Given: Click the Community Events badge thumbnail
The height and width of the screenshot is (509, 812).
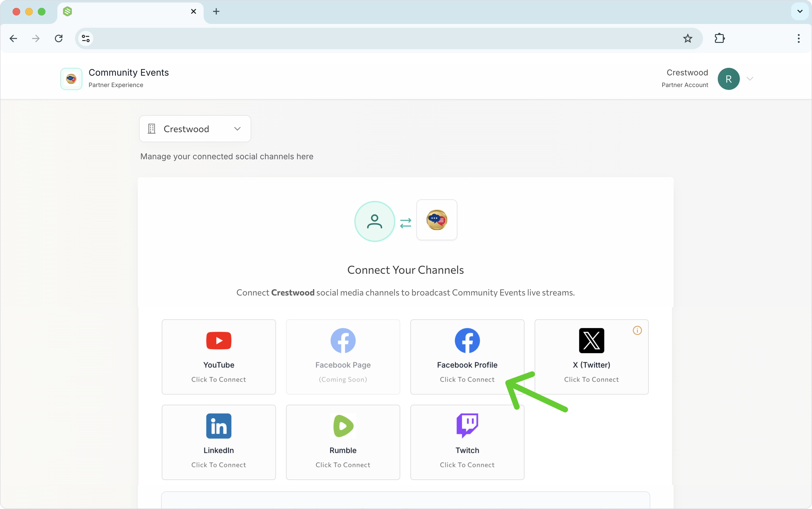Looking at the screenshot, I should (437, 220).
